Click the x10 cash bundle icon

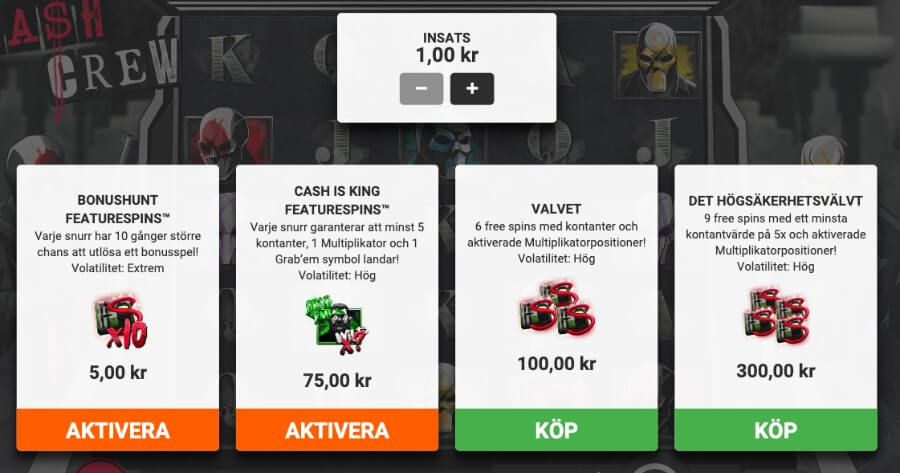[119, 321]
